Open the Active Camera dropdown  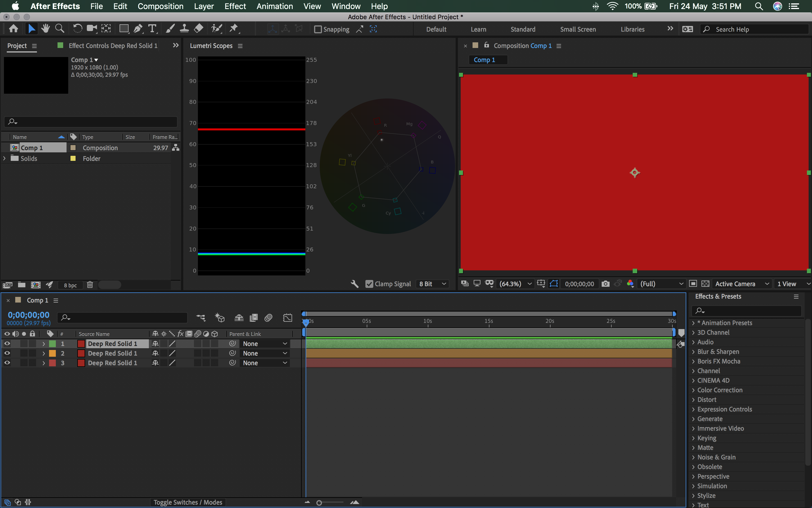(x=742, y=284)
